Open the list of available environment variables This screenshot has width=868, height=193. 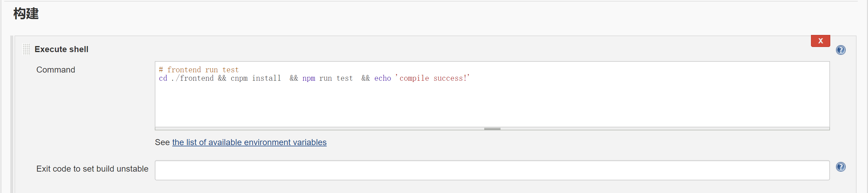[249, 142]
